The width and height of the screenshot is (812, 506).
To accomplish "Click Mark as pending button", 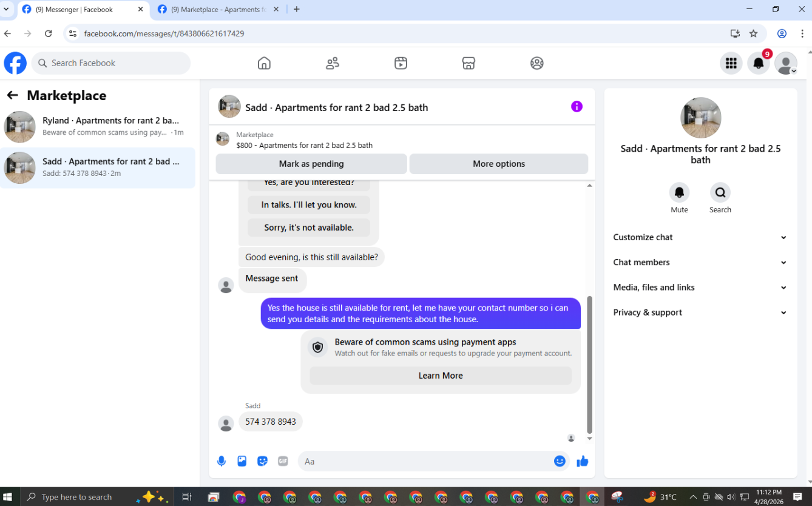I will pos(311,164).
